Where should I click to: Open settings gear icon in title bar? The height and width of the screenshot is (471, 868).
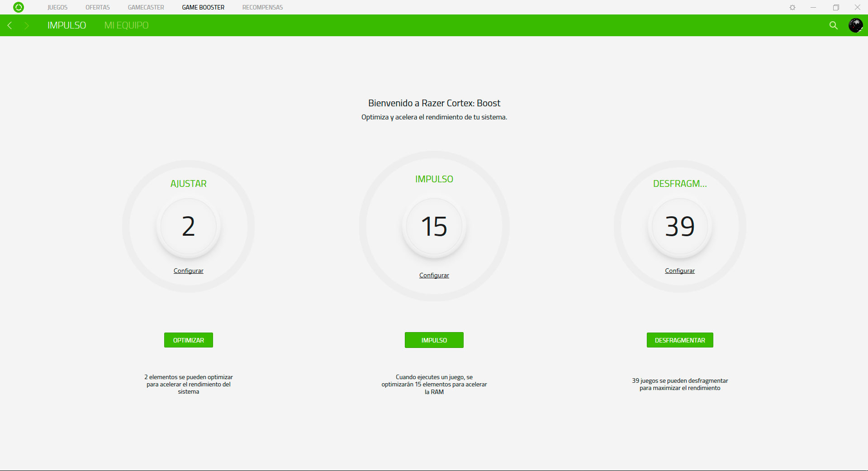coord(792,7)
